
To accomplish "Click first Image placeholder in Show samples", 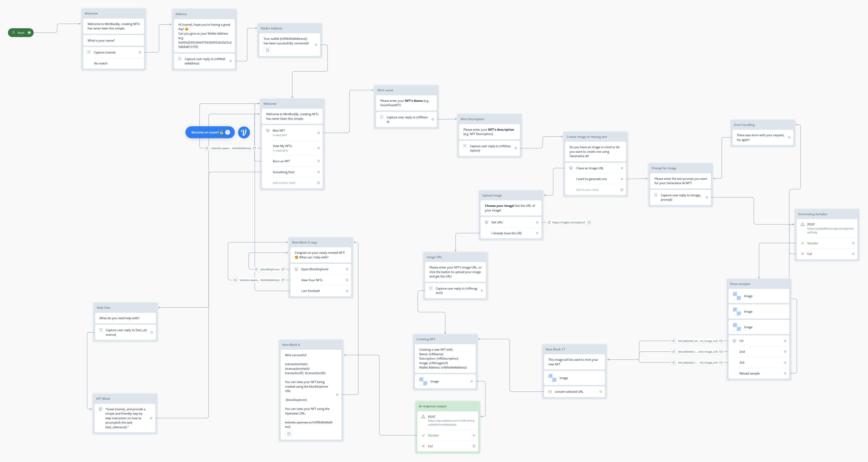I will (x=737, y=296).
